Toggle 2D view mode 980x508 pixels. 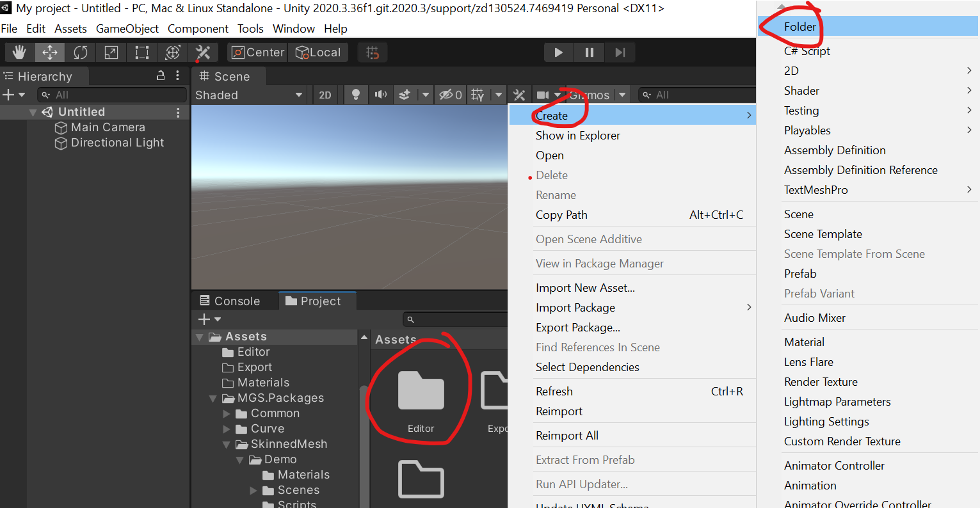point(325,95)
